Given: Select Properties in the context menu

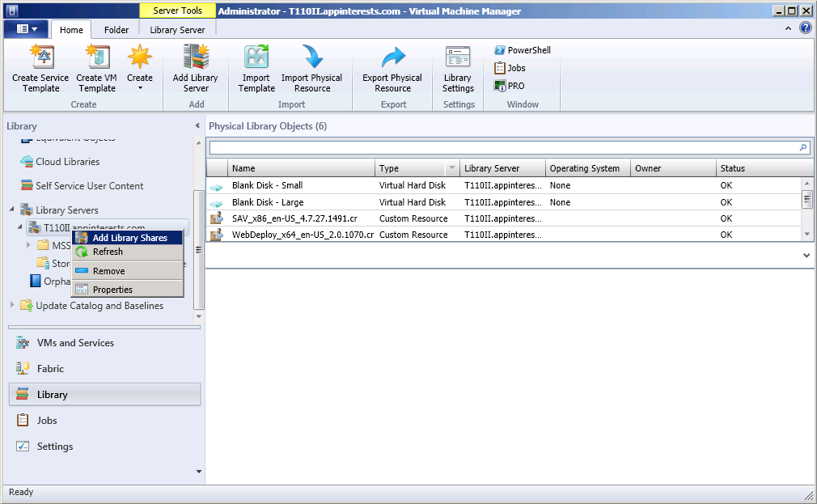Looking at the screenshot, I should point(112,290).
